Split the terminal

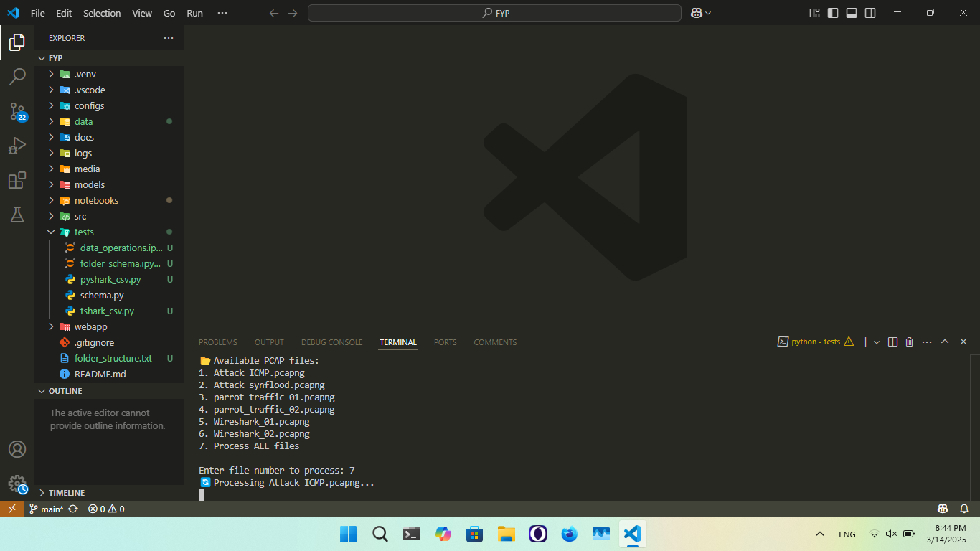(x=892, y=342)
